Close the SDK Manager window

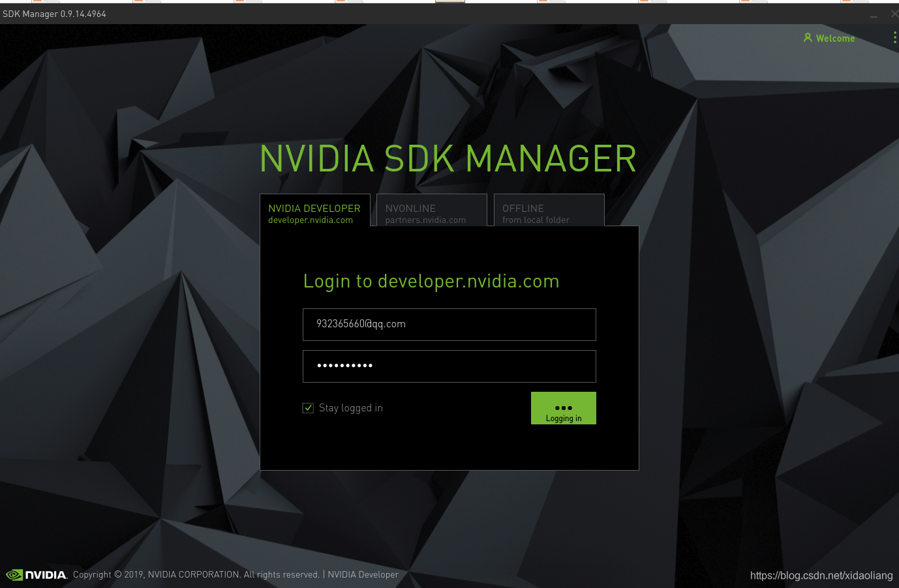(x=894, y=14)
